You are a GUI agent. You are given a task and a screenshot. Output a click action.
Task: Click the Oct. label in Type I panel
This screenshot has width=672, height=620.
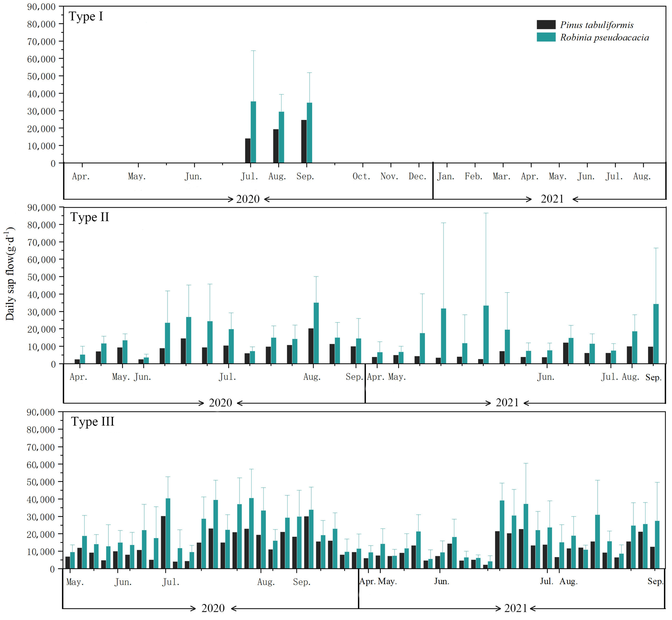361,176
